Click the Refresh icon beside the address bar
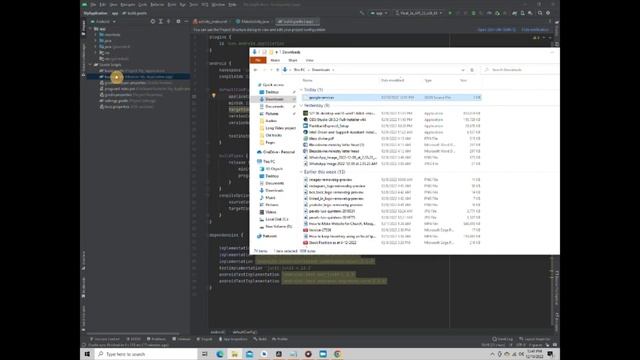This screenshot has height=360, width=640. (x=472, y=70)
